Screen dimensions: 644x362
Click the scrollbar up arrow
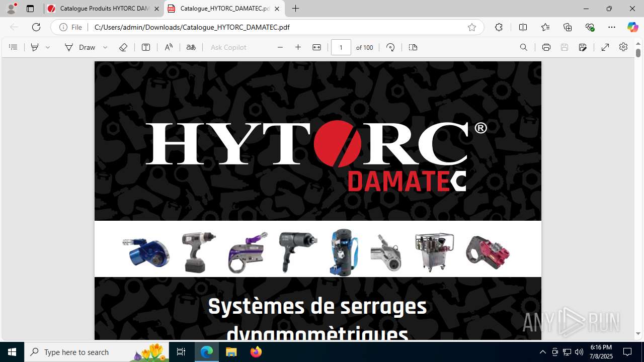tap(638, 43)
